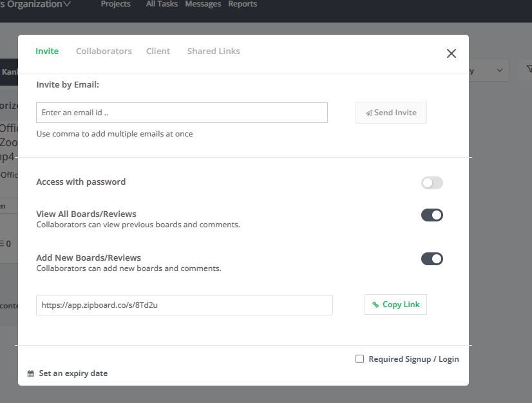The image size is (532, 403).
Task: Click the calendar icon beside Set an expiry date
Action: pos(30,373)
